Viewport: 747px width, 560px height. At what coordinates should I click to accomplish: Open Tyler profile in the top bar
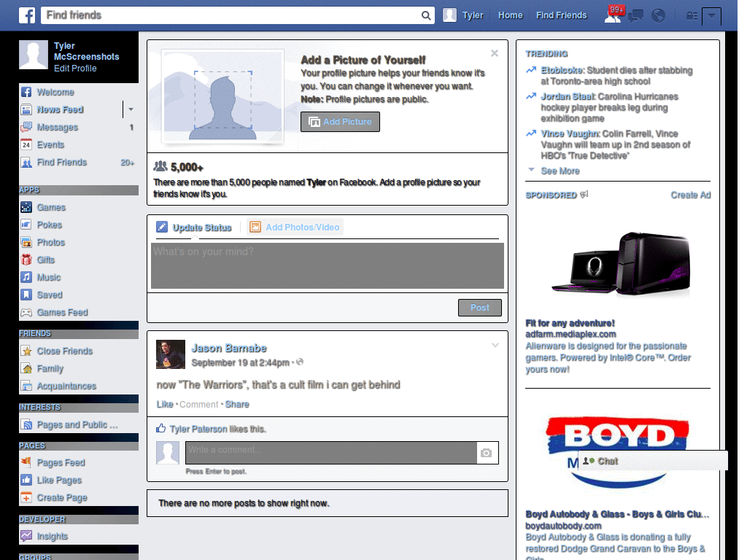click(463, 15)
